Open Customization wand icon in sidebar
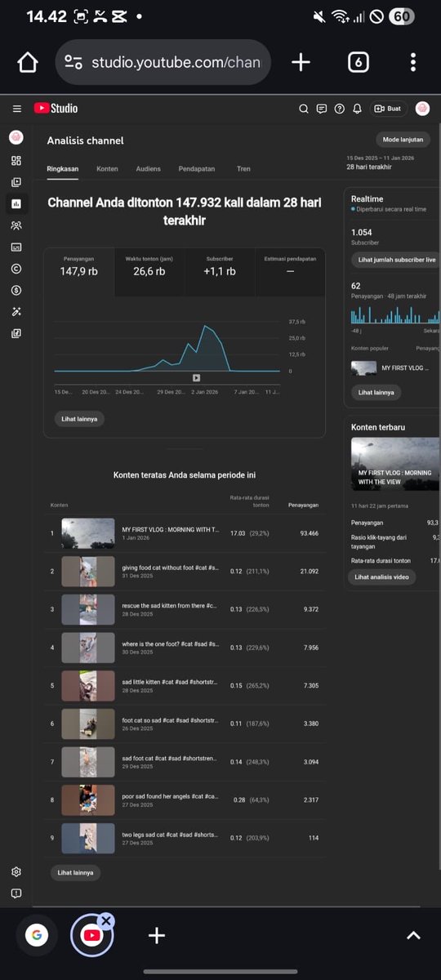The height and width of the screenshot is (980, 441). (16, 311)
